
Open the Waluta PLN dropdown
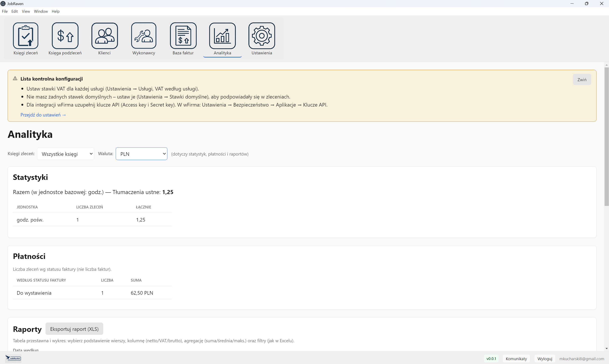tap(141, 154)
